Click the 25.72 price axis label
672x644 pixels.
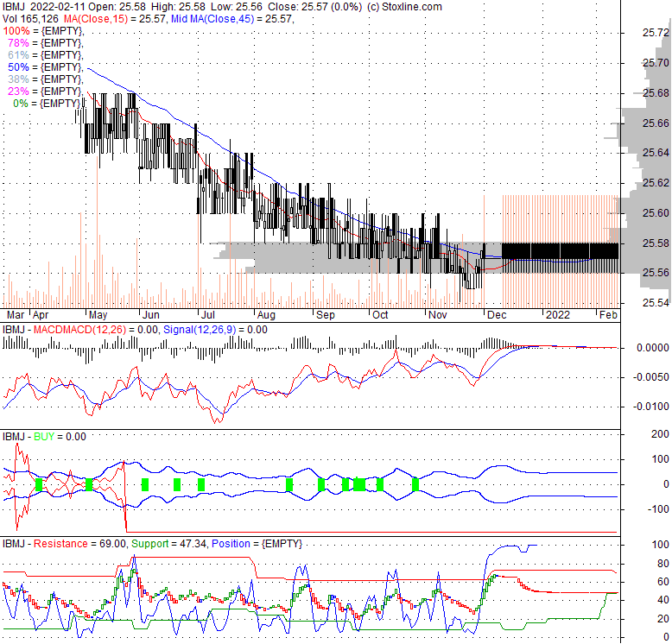pos(656,33)
